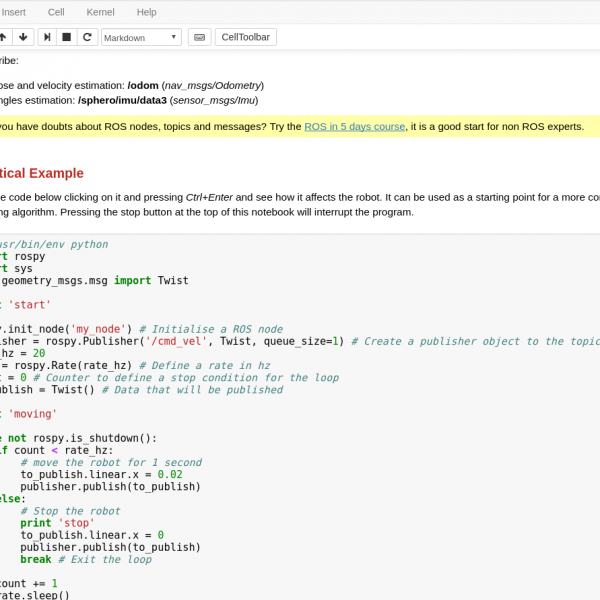Click the 'start' string in code
This screenshot has height=600, width=600.
(x=29, y=305)
